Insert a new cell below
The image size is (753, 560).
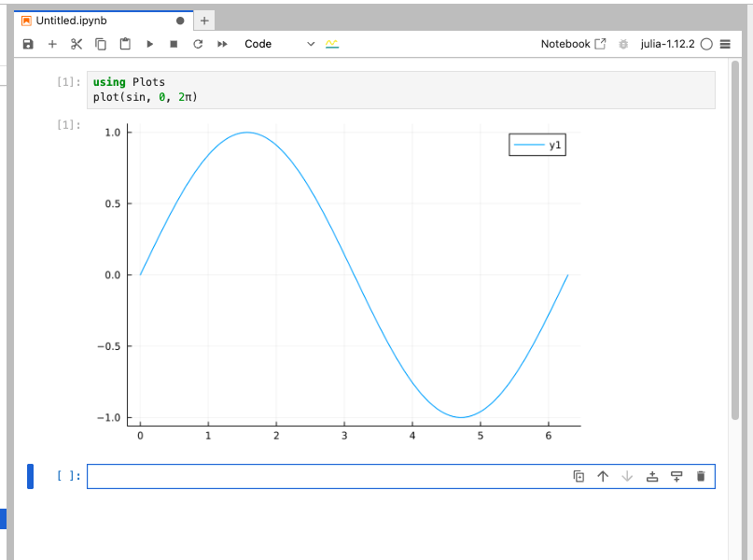click(x=676, y=476)
